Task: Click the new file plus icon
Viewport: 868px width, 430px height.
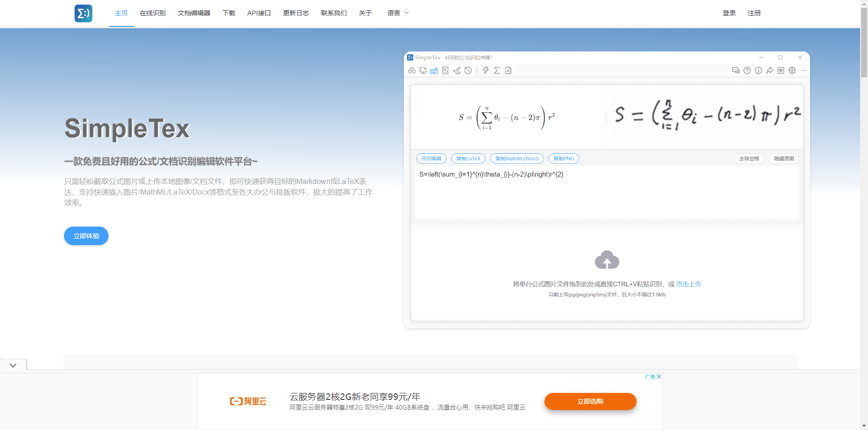Action: [508, 70]
